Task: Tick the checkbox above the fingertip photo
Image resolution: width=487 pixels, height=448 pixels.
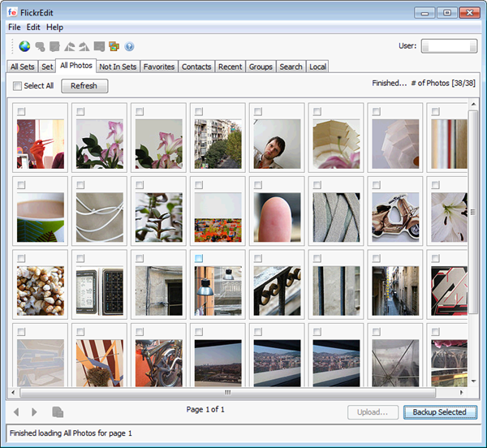Action: [258, 185]
